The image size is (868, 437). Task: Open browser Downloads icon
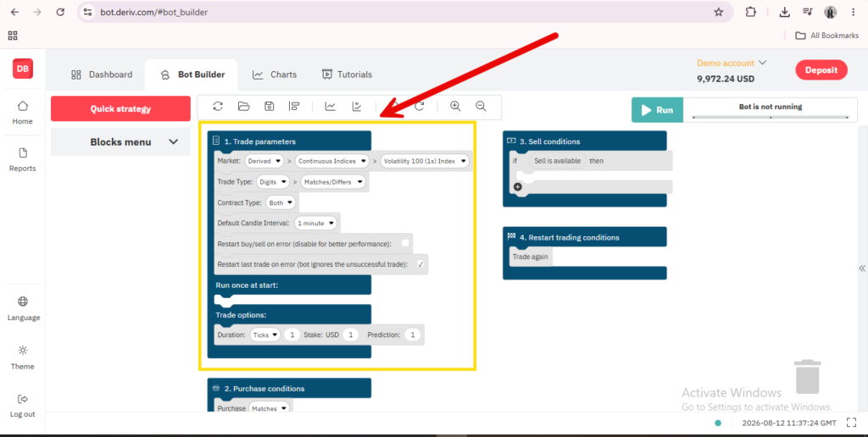(x=784, y=12)
